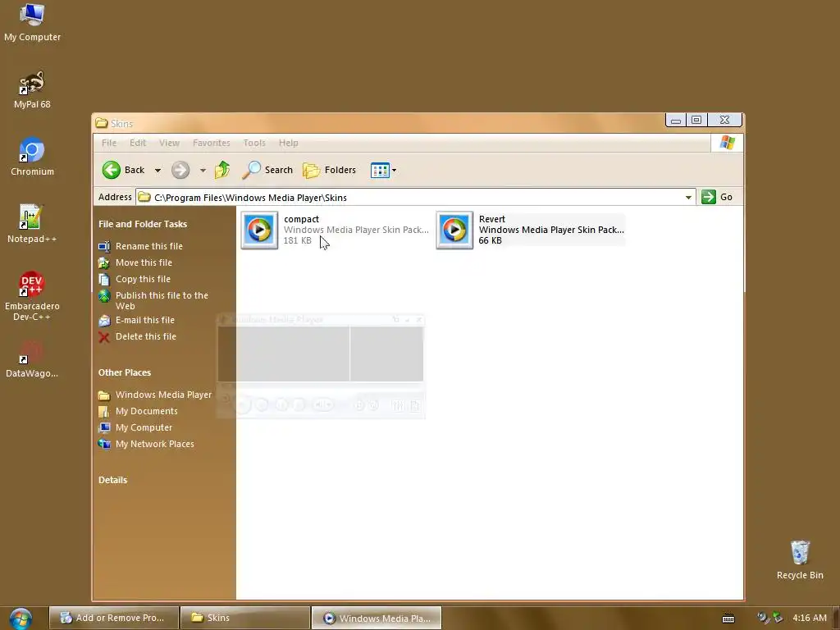Click the Start orb button
840x630 pixels.
coord(21,619)
